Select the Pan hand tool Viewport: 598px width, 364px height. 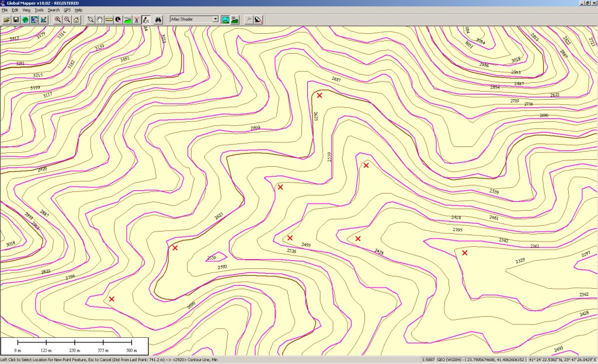100,19
